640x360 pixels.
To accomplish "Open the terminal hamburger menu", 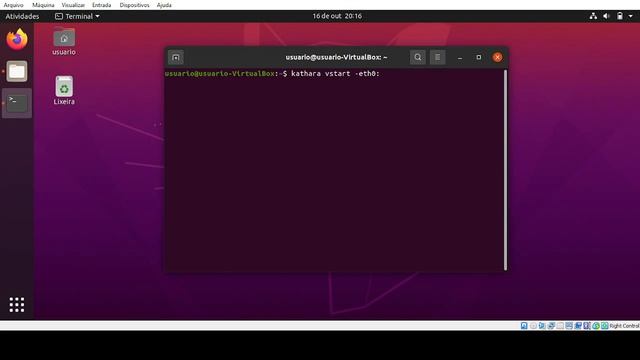I will pos(438,58).
